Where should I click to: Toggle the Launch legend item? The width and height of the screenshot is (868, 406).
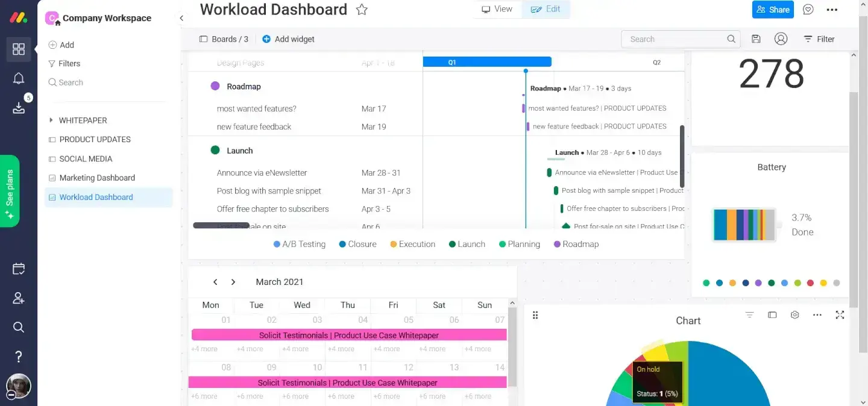coord(467,244)
